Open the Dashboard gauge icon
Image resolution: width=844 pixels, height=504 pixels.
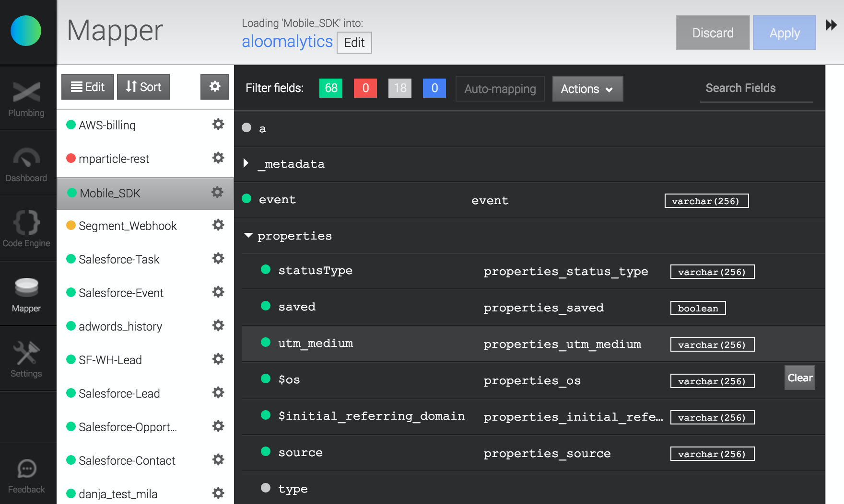26,158
